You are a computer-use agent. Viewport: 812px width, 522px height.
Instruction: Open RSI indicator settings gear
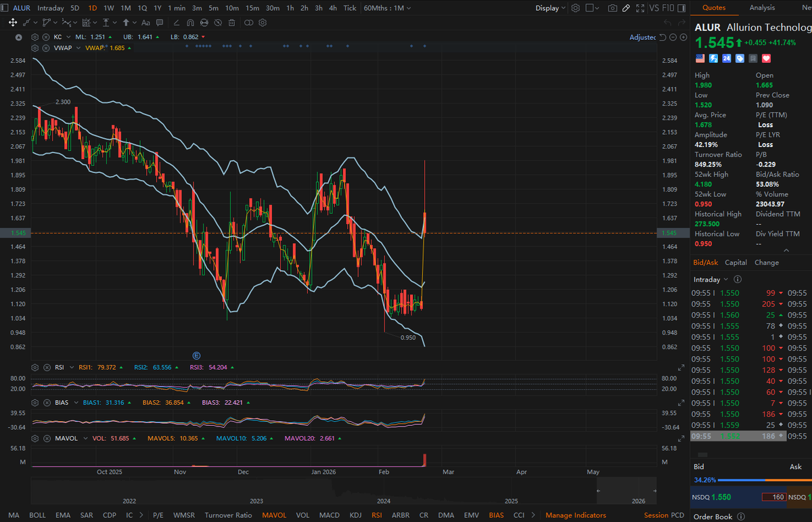(x=35, y=367)
